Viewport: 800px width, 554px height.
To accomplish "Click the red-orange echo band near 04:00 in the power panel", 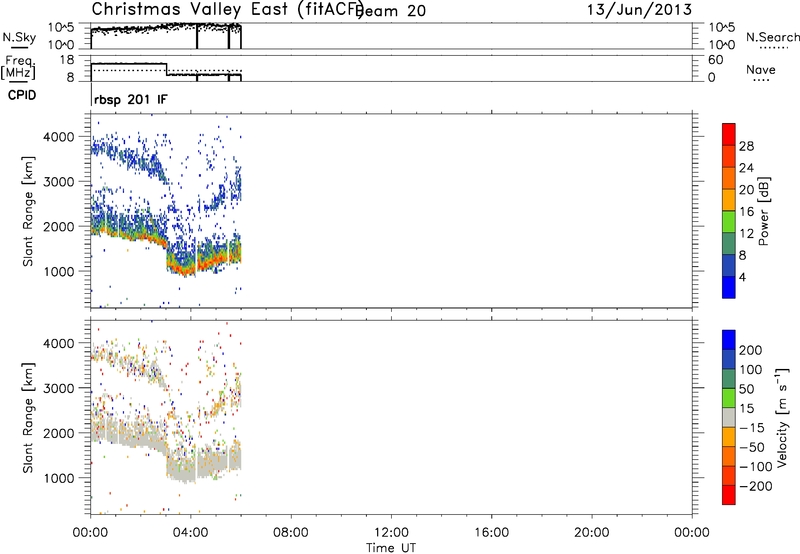I will coord(186,268).
